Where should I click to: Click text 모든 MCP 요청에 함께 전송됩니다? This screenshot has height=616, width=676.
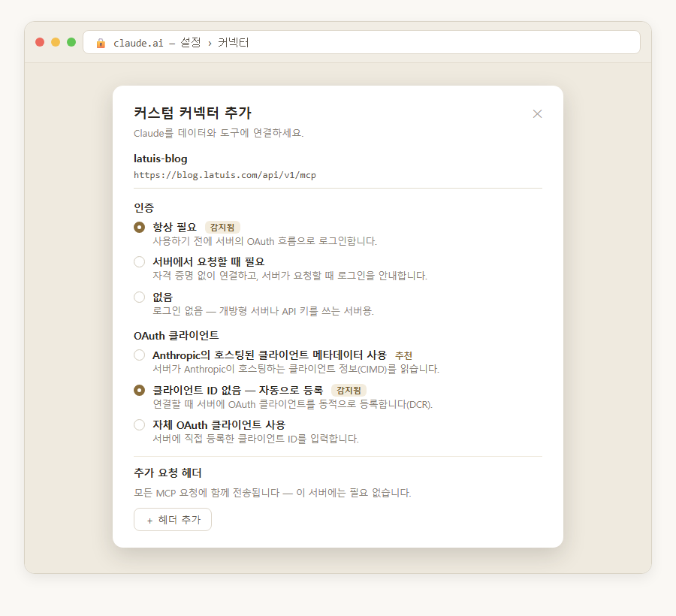pyautogui.click(x=207, y=492)
